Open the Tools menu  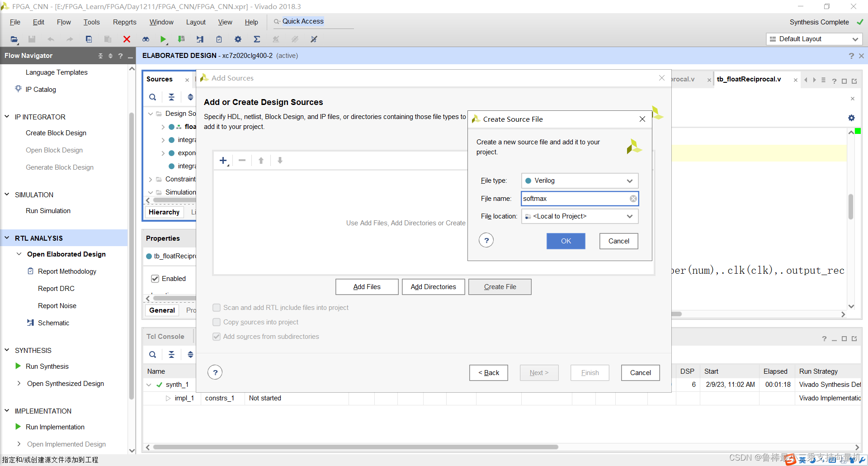pyautogui.click(x=91, y=22)
